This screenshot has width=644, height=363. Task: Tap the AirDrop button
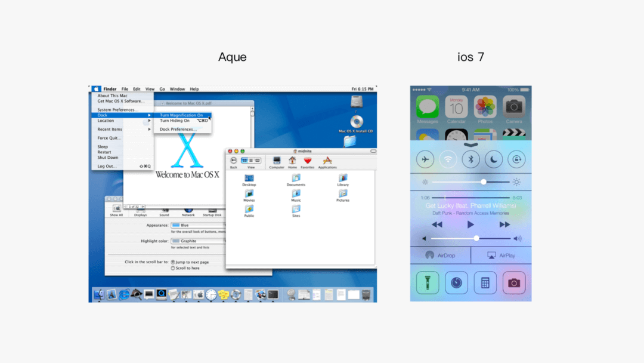(x=440, y=256)
